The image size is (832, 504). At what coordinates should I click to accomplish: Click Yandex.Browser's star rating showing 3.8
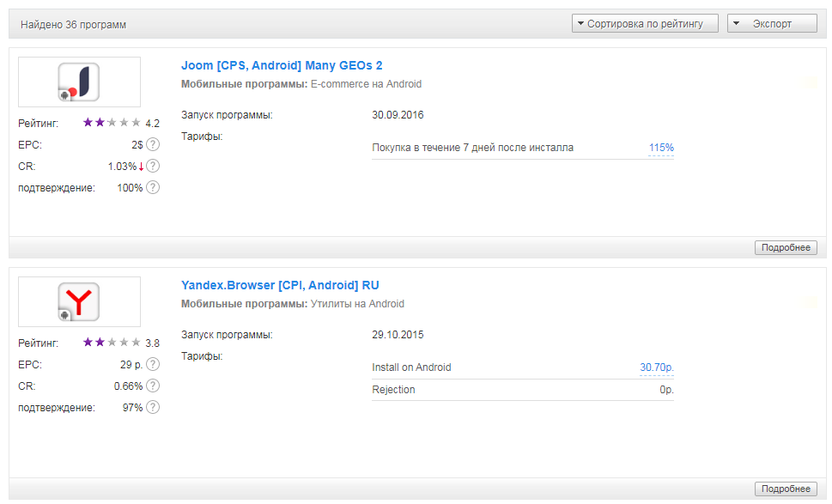(112, 343)
